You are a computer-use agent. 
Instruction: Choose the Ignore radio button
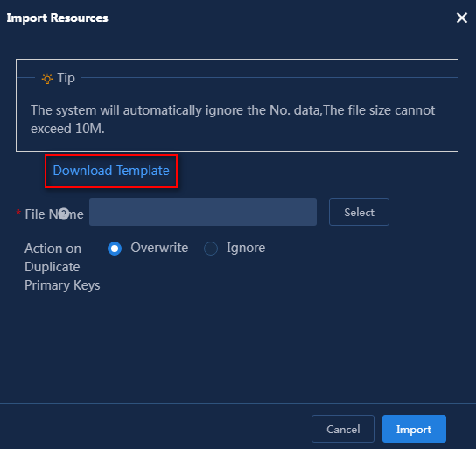pyautogui.click(x=211, y=249)
